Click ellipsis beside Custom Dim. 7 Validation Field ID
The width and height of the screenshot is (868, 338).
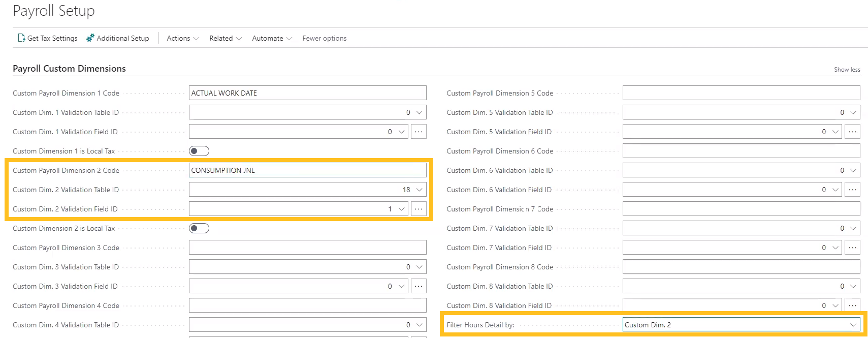click(852, 248)
